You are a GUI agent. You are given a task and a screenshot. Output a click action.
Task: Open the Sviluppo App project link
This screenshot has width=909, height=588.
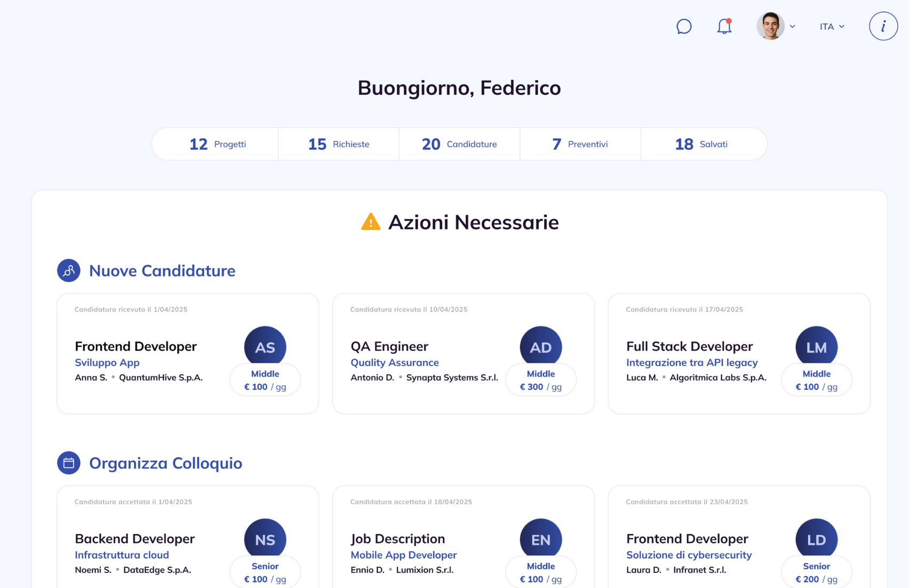(107, 362)
